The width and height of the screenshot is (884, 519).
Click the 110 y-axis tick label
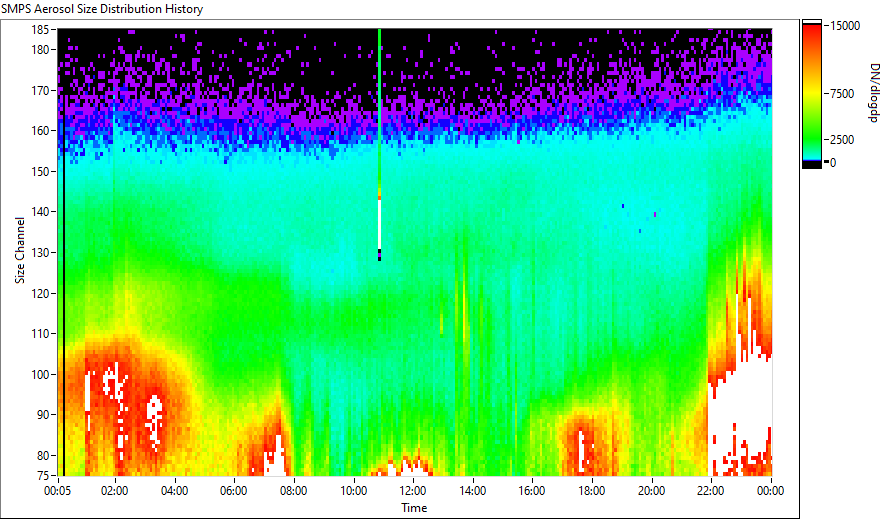coord(40,334)
